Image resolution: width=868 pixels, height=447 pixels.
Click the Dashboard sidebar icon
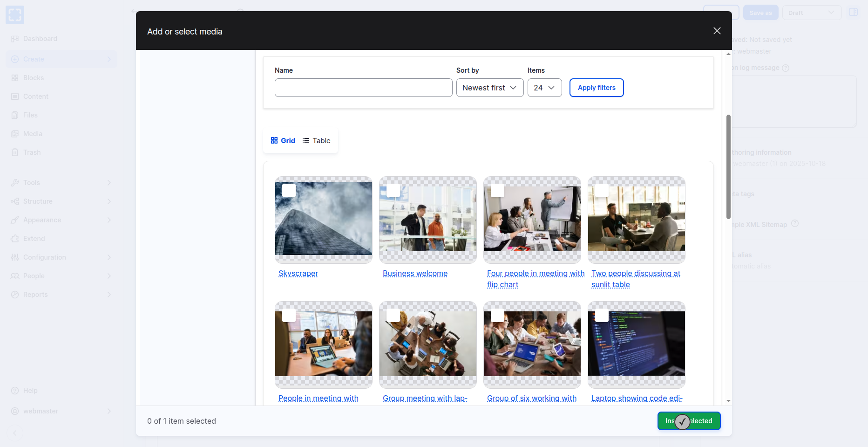tap(15, 39)
